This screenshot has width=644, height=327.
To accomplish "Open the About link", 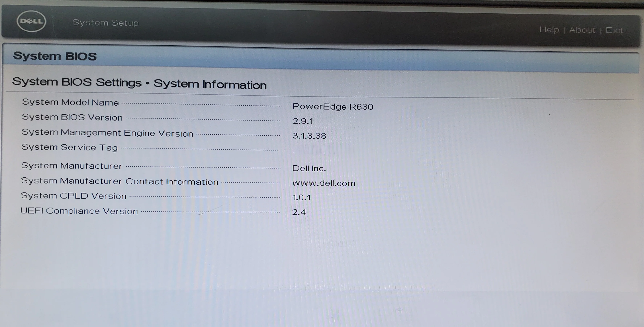I will pos(582,30).
